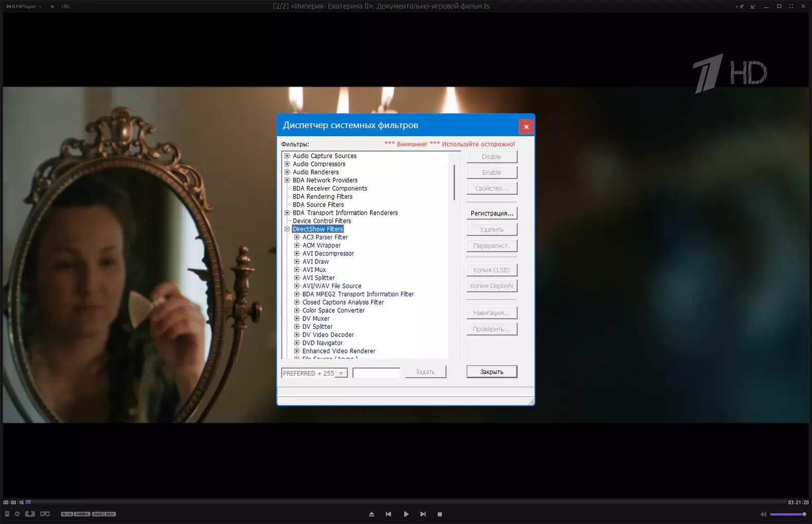Adjust the volume slider
This screenshot has width=812, height=524.
(788, 514)
